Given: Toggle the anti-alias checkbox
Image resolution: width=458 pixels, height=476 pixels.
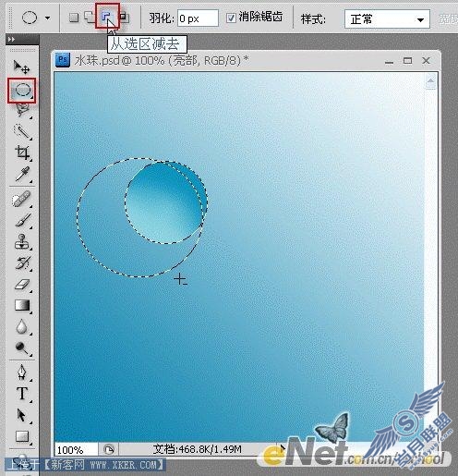Looking at the screenshot, I should 231,18.
